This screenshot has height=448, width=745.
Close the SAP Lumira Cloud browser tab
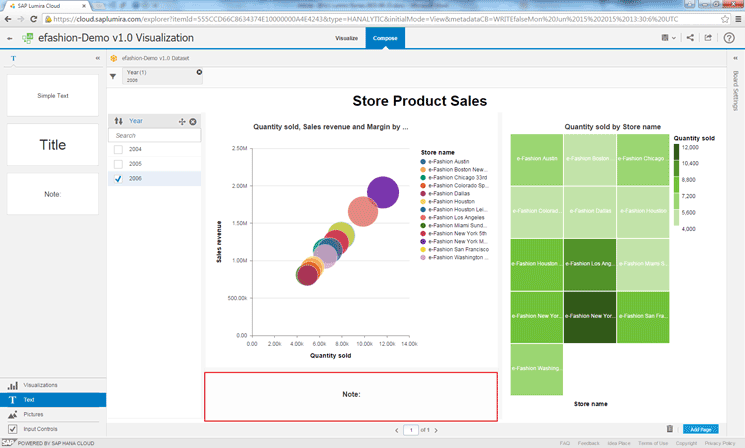coord(84,6)
